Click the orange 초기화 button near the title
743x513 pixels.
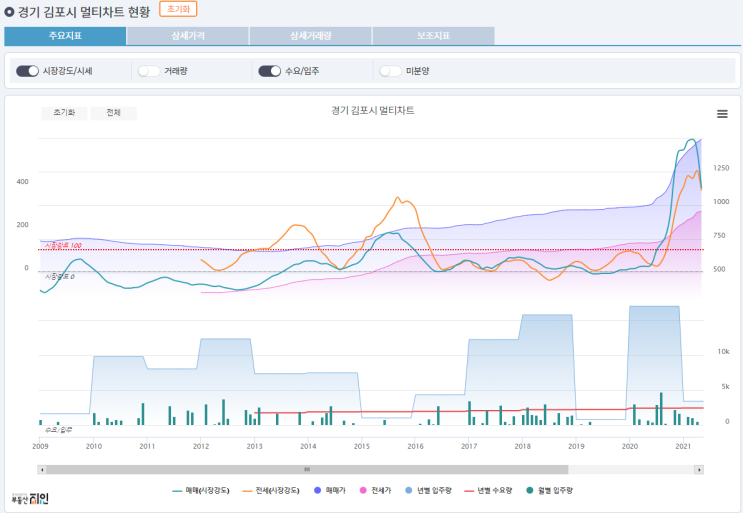pos(178,9)
